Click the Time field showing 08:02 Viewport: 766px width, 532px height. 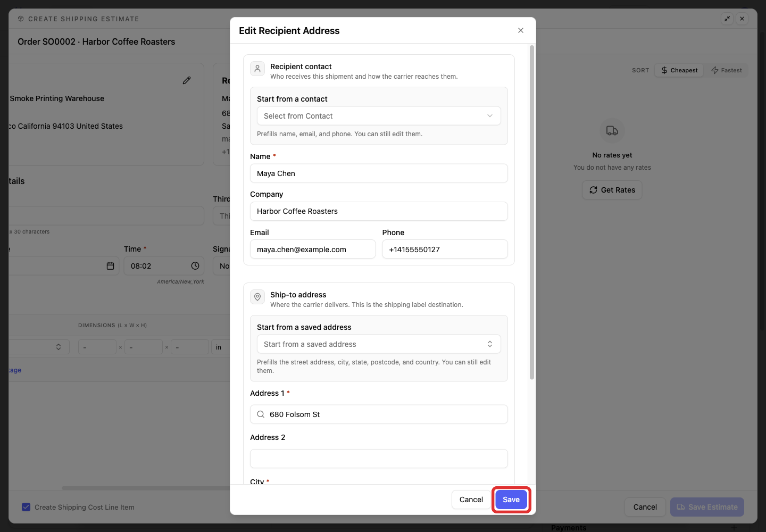[x=164, y=266]
